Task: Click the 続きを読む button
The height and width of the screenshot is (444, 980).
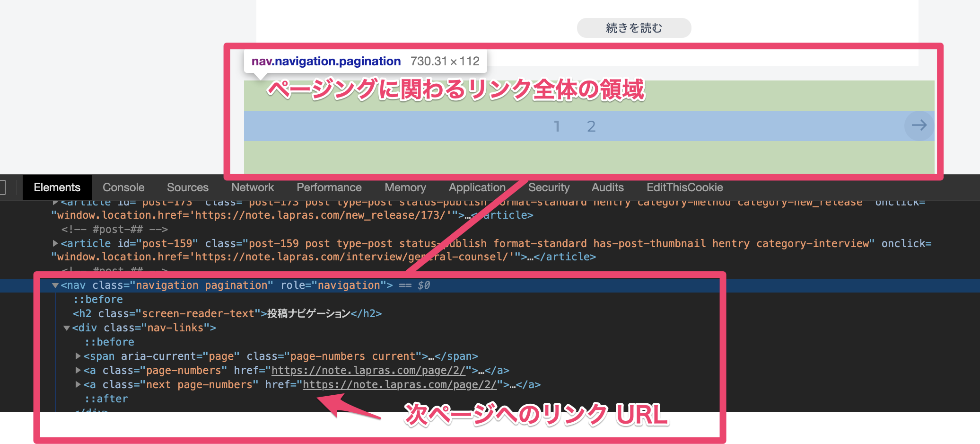Action: tap(633, 27)
